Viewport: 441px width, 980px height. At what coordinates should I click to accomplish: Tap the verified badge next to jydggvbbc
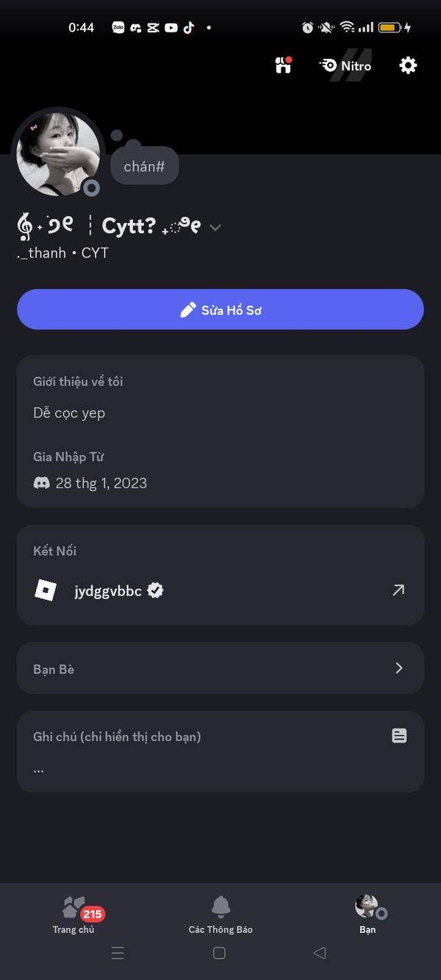click(x=155, y=590)
